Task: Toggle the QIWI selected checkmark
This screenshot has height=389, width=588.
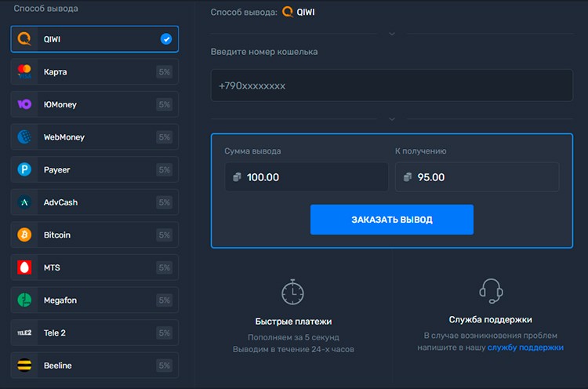Action: 166,39
